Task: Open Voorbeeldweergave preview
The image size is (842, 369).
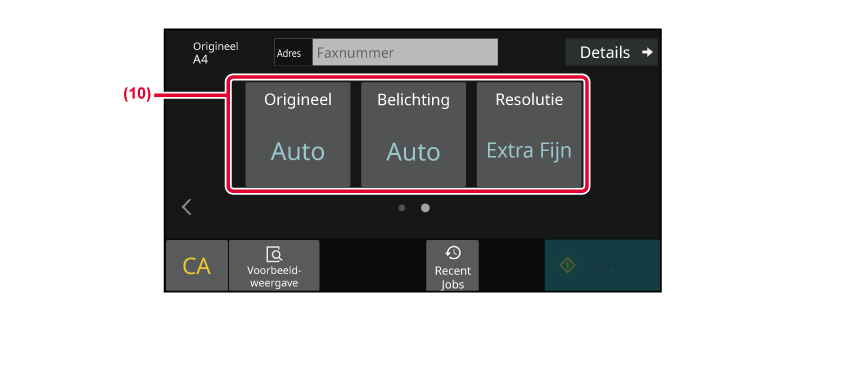Action: pyautogui.click(x=274, y=265)
